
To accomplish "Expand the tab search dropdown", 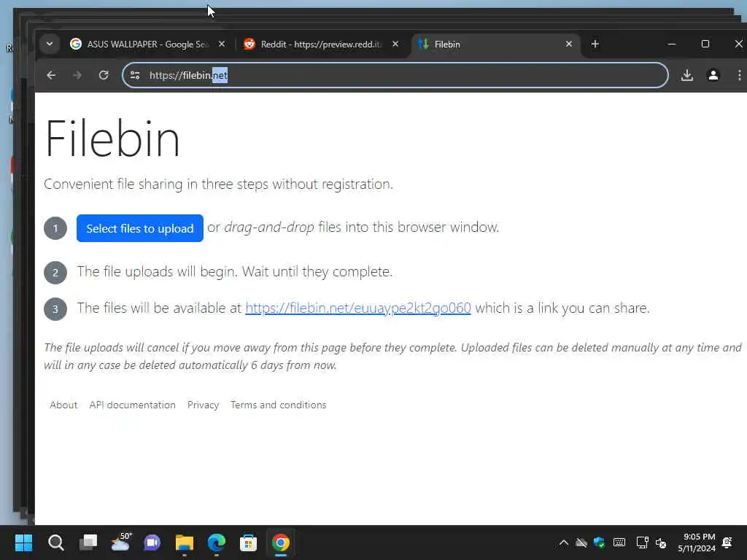I will (x=50, y=44).
